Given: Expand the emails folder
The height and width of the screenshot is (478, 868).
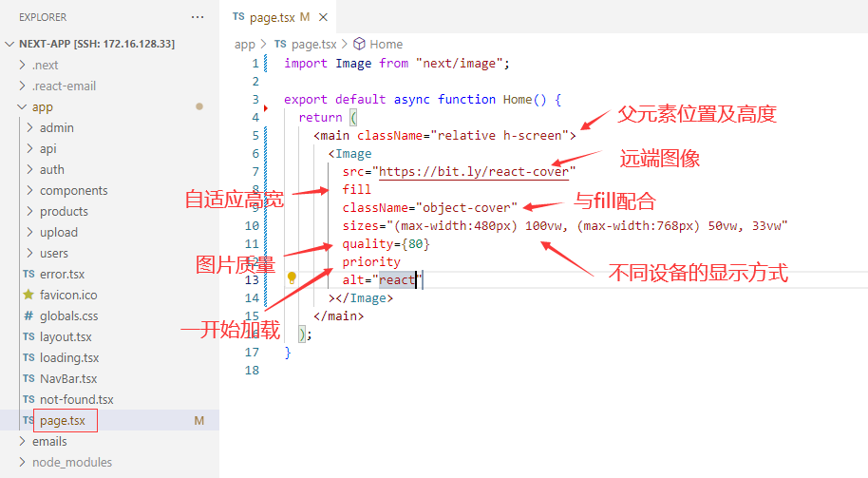Looking at the screenshot, I should [x=22, y=442].
